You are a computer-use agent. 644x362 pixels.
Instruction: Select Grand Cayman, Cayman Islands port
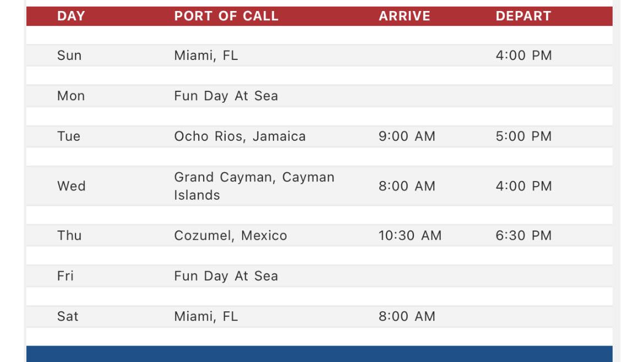click(x=254, y=186)
